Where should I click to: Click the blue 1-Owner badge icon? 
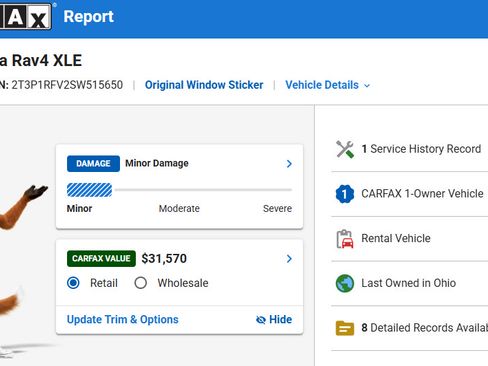(345, 194)
